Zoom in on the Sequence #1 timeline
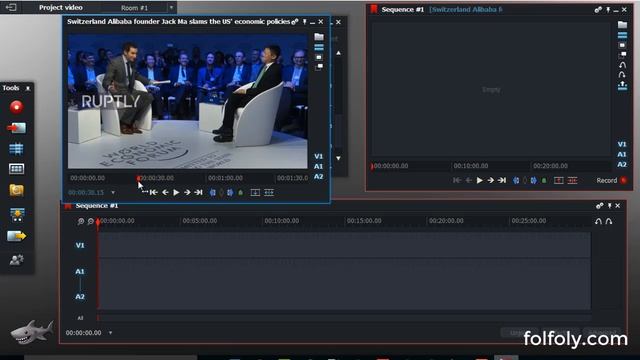This screenshot has width=640, height=360. click(x=81, y=221)
